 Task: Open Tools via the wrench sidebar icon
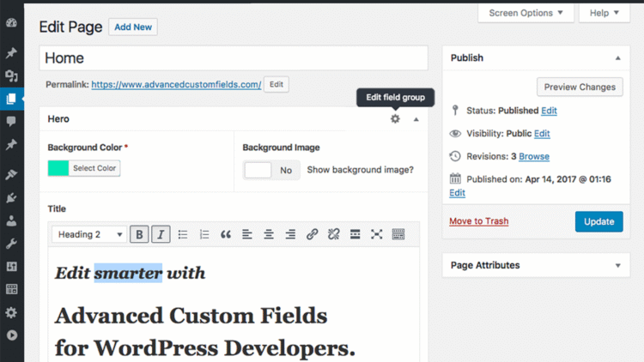(x=11, y=244)
